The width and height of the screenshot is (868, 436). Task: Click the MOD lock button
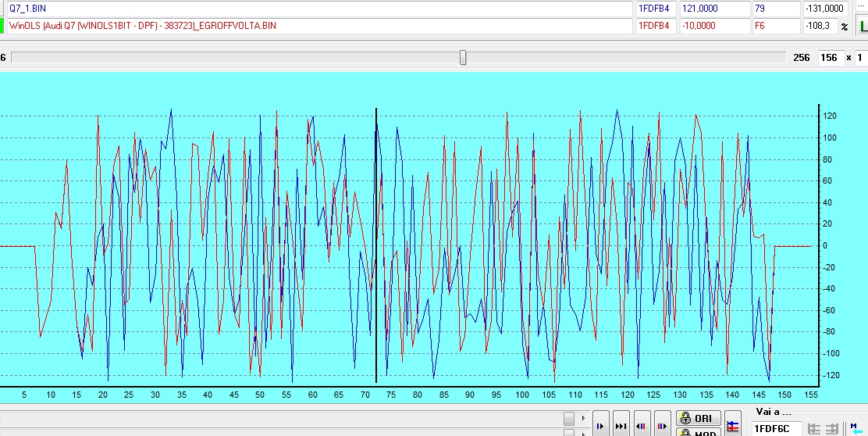[x=698, y=433]
